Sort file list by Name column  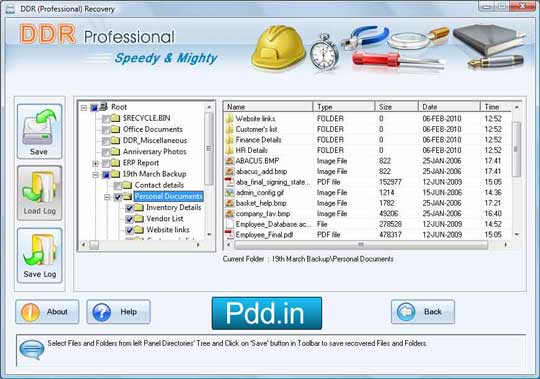tap(268, 107)
